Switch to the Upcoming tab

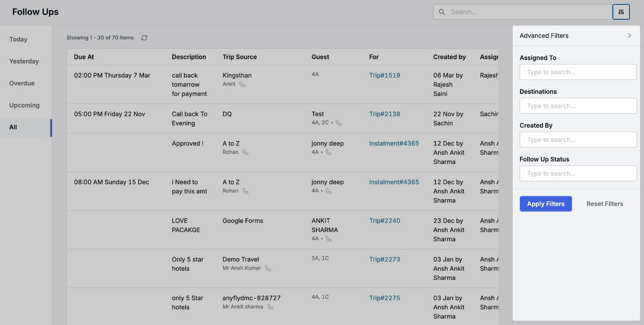coord(24,105)
